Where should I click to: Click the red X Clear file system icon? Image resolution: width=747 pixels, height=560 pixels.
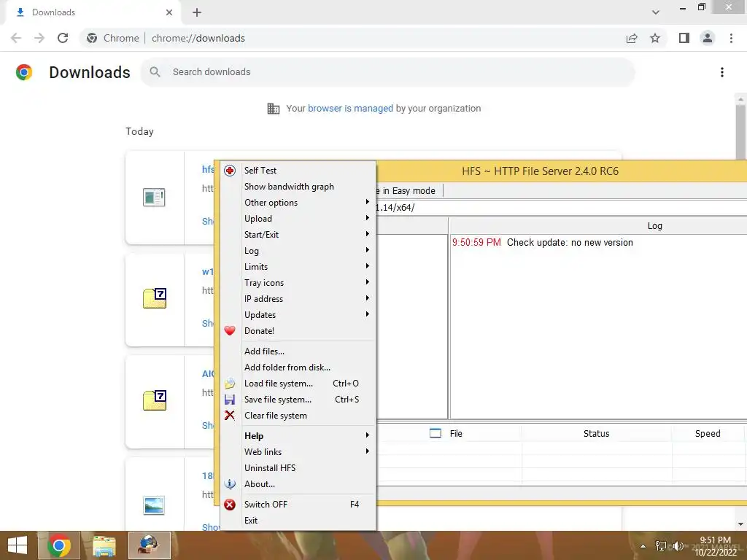pyautogui.click(x=230, y=415)
